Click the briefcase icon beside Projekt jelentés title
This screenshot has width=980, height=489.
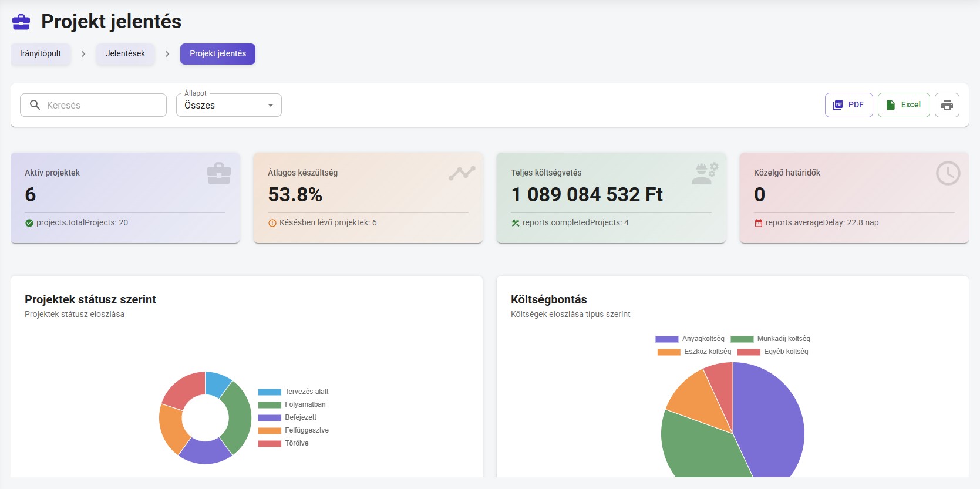coord(21,22)
